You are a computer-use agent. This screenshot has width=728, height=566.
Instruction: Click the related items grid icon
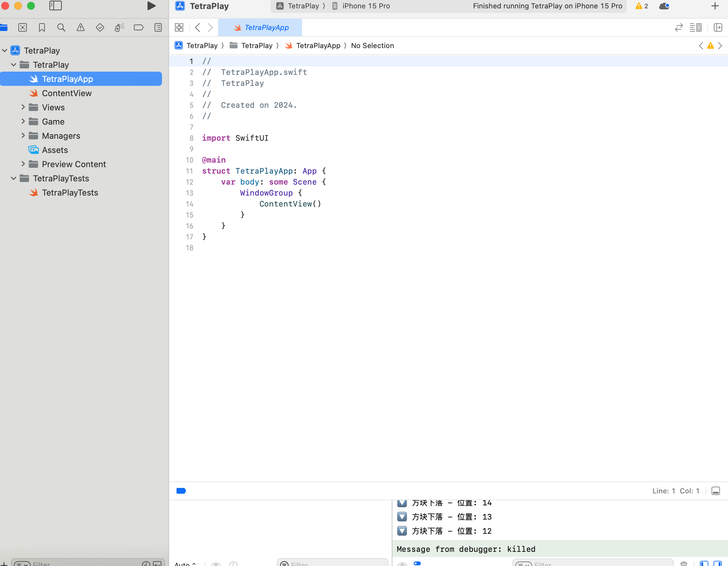pyautogui.click(x=179, y=27)
